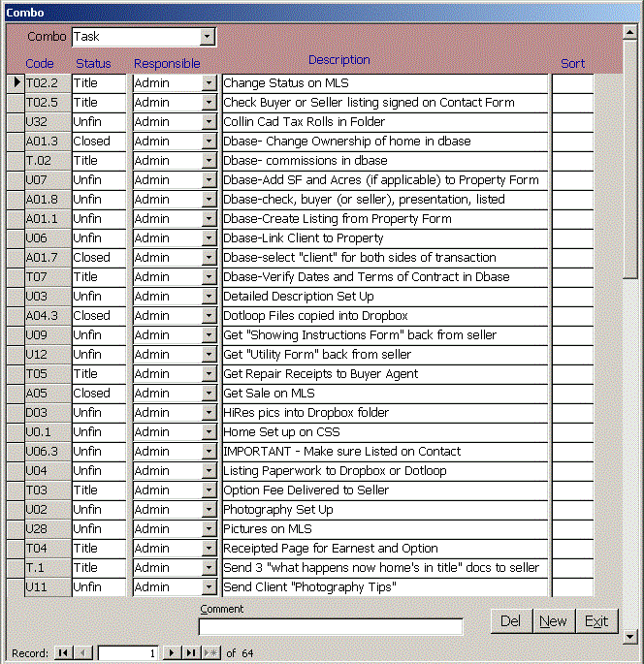Select row T02.2 via record selector arrow
The image size is (644, 664).
coord(16,83)
